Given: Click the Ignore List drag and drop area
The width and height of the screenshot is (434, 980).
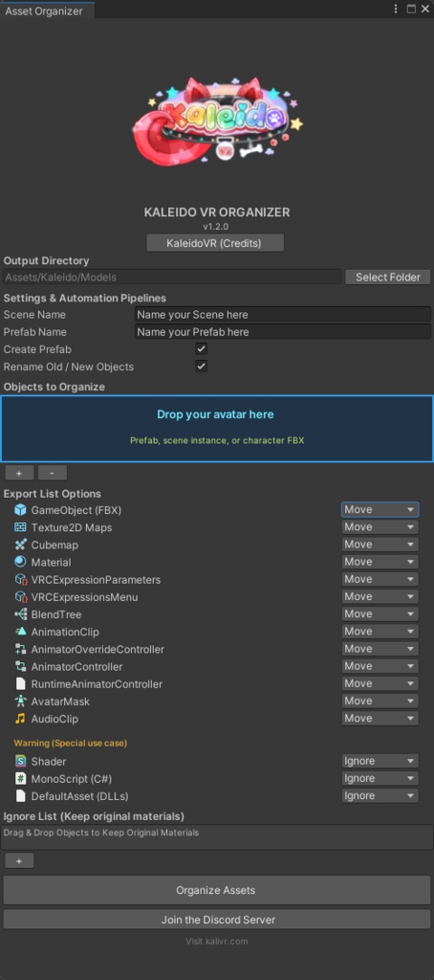Looking at the screenshot, I should point(216,836).
